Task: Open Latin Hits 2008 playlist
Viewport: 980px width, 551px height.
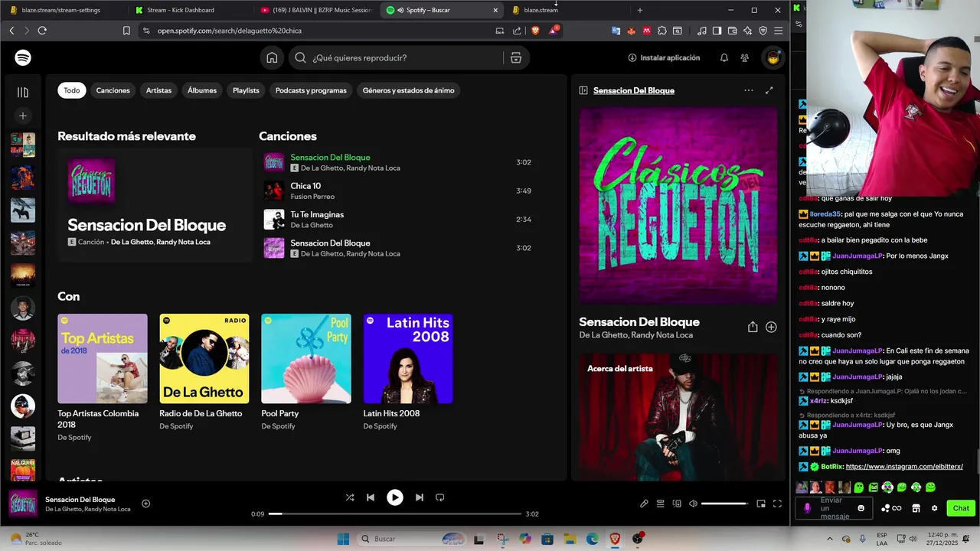Action: point(407,371)
